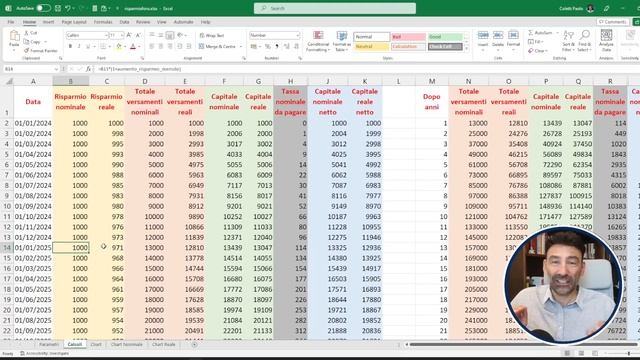This screenshot has height=360, width=640.
Task: Click the insert function fx icon
Action: tap(88, 69)
